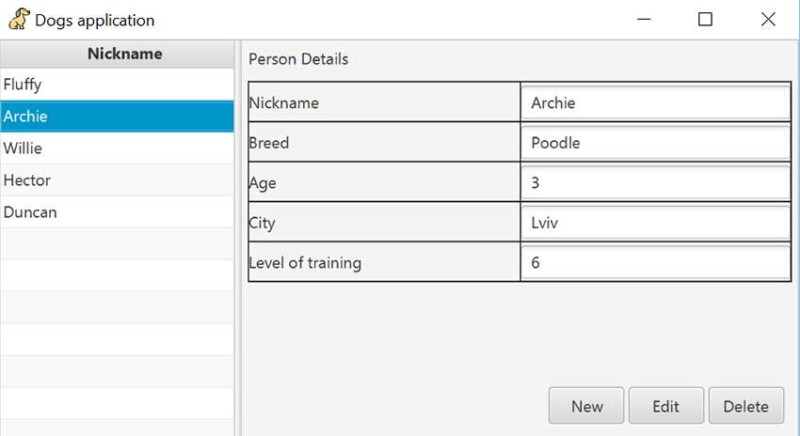Create a new dog with New button

(586, 406)
